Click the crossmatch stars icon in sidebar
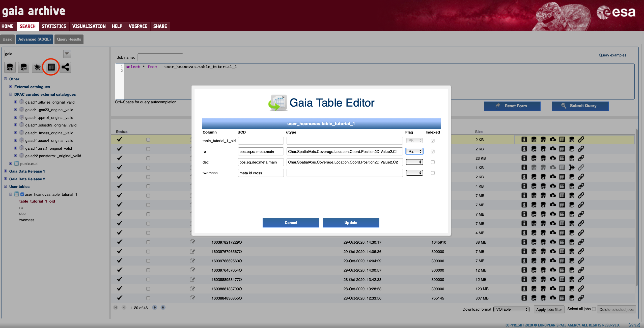Viewport: 644px width, 328px height. 37,67
